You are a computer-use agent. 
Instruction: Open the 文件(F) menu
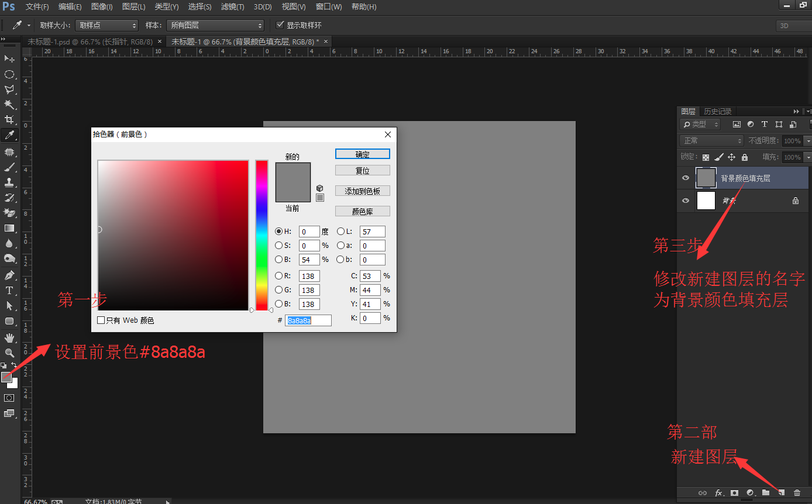(x=37, y=7)
